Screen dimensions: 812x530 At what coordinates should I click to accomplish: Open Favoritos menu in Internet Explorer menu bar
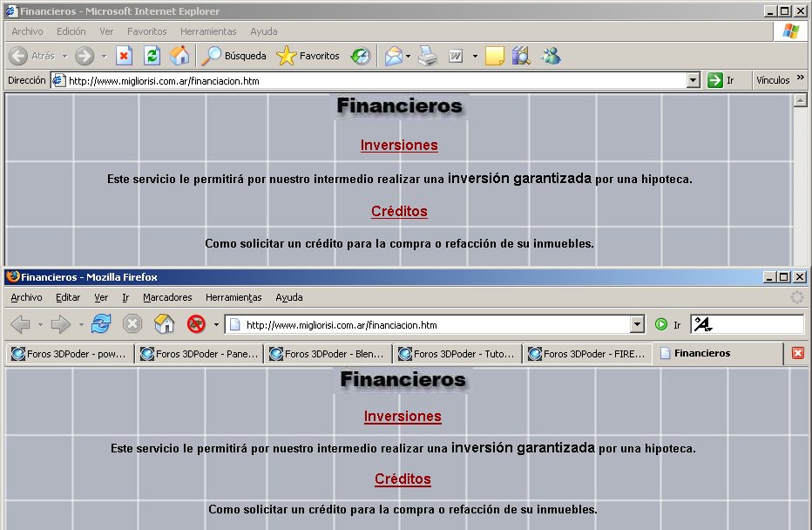(x=147, y=31)
